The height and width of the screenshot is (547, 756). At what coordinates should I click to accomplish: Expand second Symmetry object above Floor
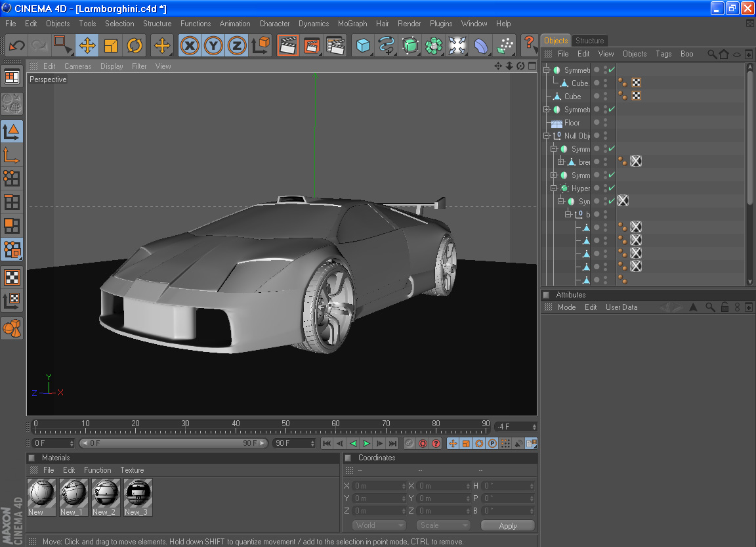click(547, 110)
